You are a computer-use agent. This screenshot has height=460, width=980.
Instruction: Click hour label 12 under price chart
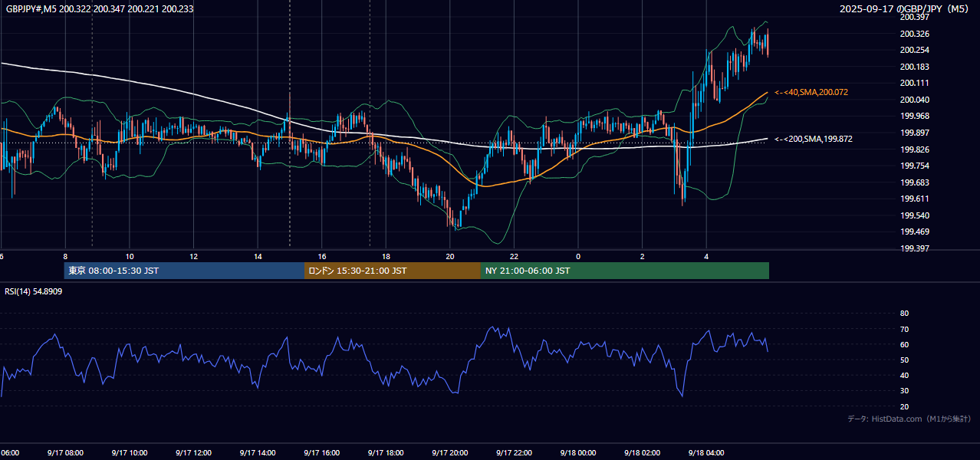click(x=194, y=256)
